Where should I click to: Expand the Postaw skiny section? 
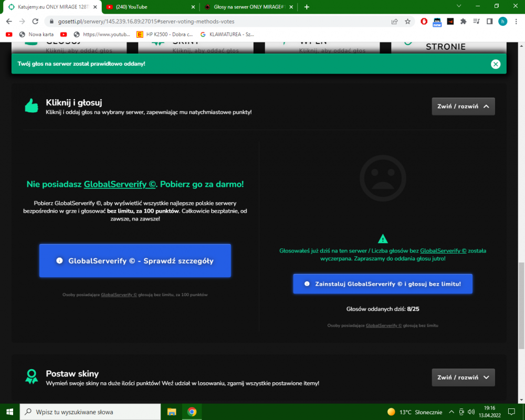point(463,377)
